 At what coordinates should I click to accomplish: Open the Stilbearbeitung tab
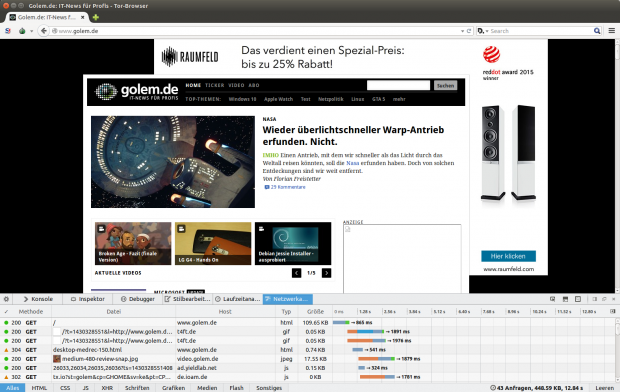click(187, 299)
